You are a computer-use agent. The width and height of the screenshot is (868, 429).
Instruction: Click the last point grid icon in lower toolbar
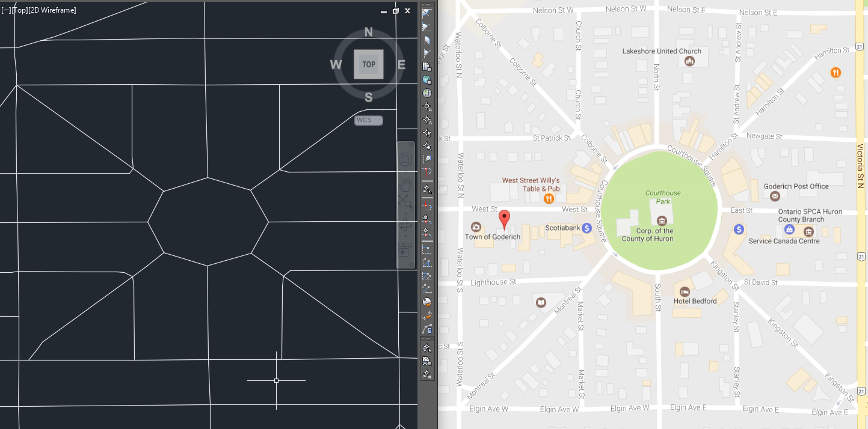click(427, 374)
